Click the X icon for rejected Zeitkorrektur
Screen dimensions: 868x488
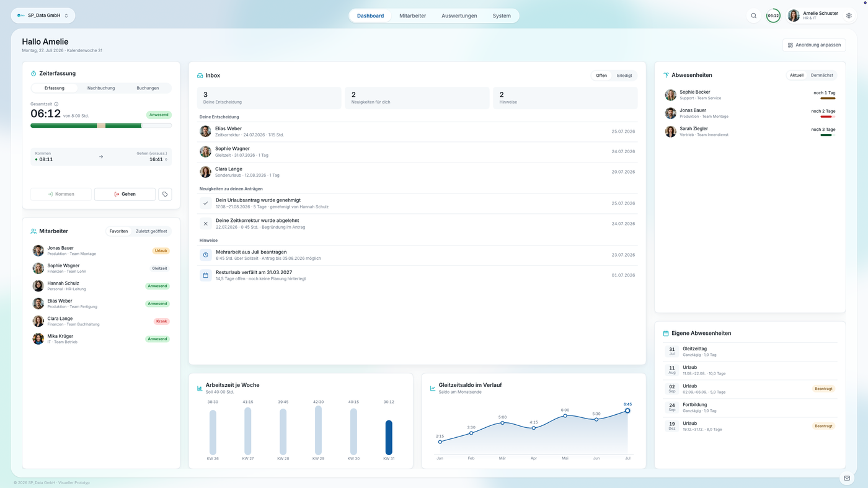coord(206,224)
